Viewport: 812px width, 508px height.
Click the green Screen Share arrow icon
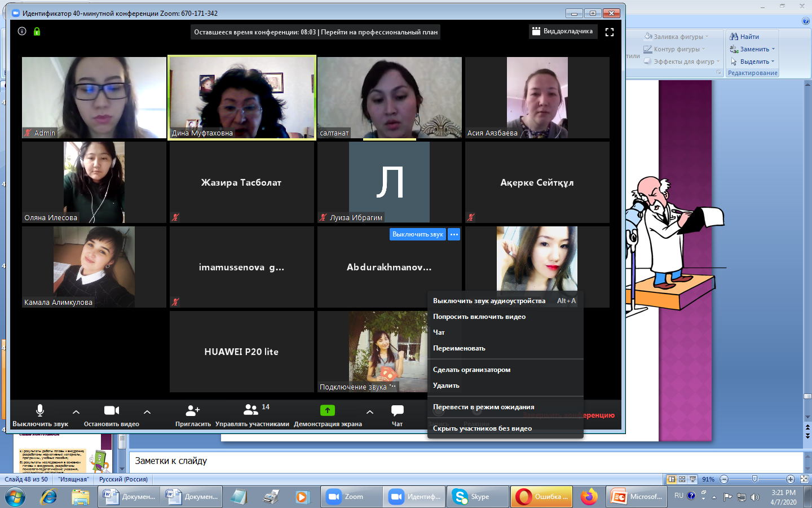coord(328,410)
